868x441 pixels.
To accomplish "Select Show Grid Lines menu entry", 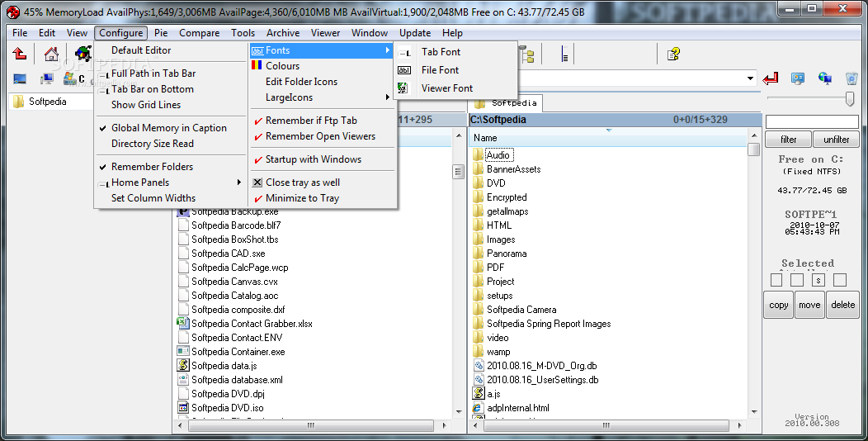I will [145, 105].
